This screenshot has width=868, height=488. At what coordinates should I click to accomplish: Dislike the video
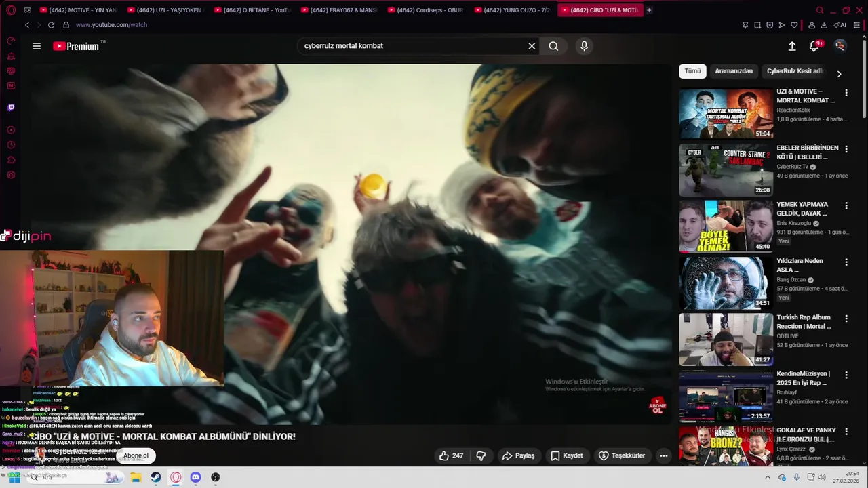[x=481, y=455]
